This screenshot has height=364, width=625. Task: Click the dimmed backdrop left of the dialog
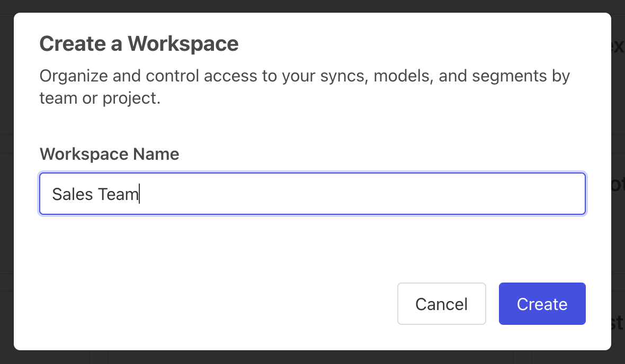6,180
